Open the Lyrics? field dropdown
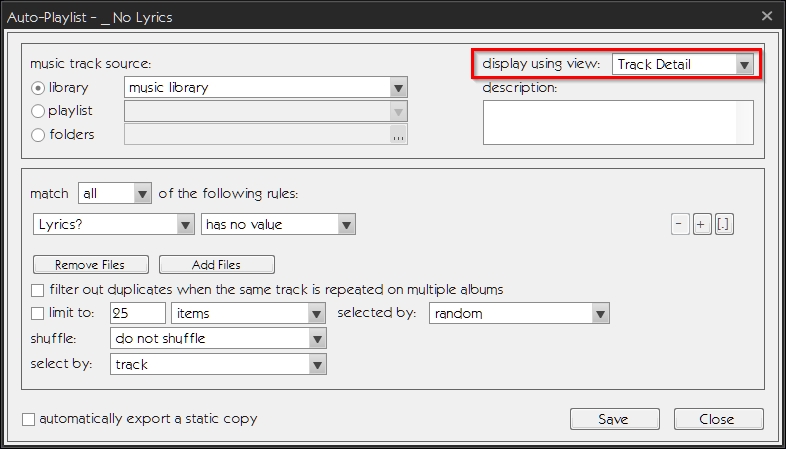The width and height of the screenshot is (786, 449). click(185, 225)
